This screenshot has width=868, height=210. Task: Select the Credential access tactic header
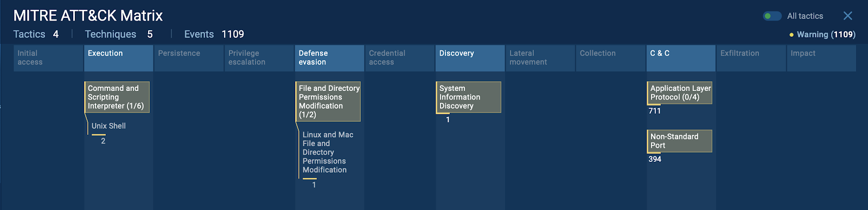pos(400,58)
